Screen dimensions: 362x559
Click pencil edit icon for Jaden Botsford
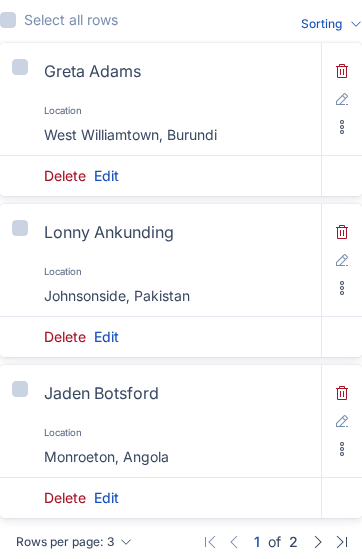[x=342, y=421]
